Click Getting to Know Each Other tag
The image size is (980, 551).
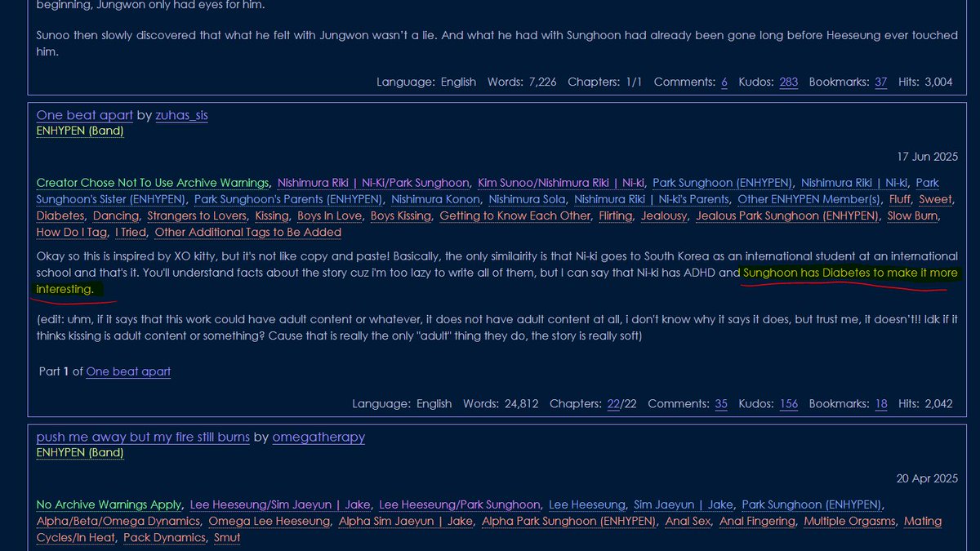point(514,216)
